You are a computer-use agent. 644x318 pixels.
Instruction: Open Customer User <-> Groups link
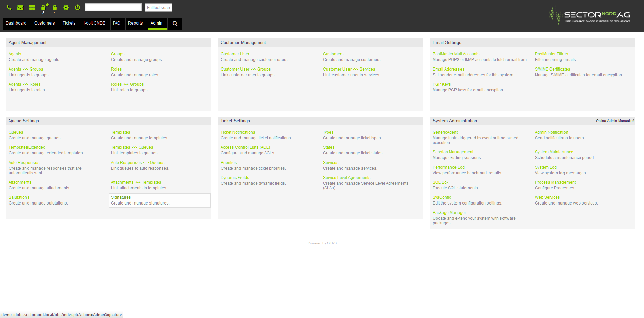tap(246, 69)
